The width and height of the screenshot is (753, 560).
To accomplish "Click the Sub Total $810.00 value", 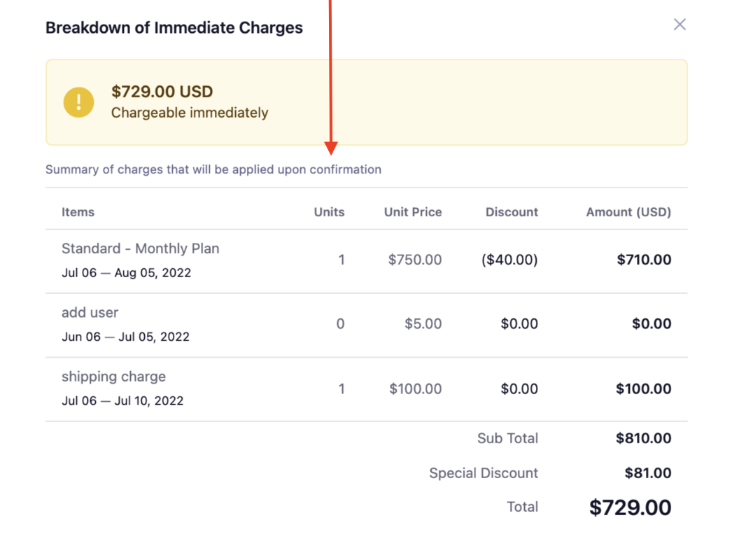I will (x=644, y=438).
